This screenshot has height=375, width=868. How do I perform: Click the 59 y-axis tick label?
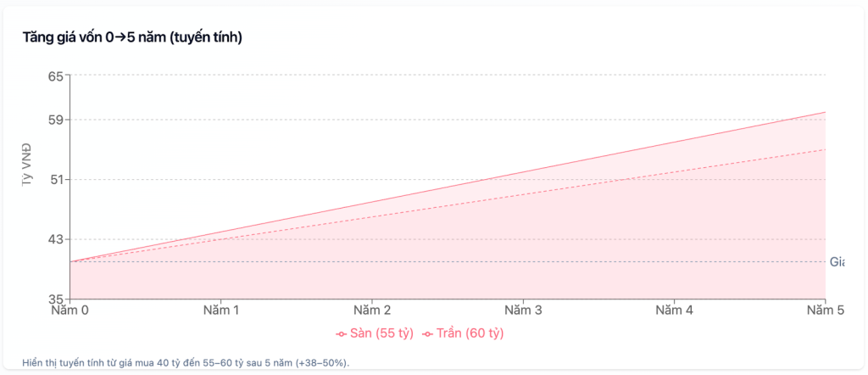(x=56, y=120)
